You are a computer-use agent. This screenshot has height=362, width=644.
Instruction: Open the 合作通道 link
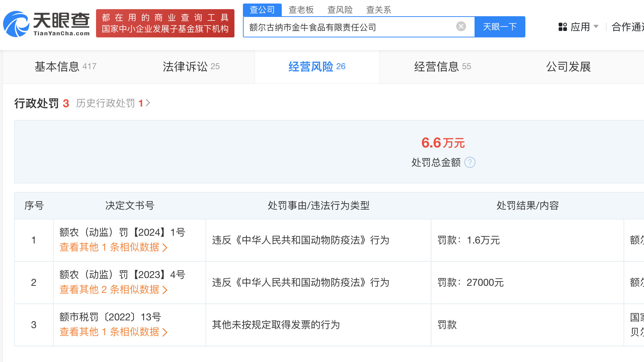(x=627, y=27)
